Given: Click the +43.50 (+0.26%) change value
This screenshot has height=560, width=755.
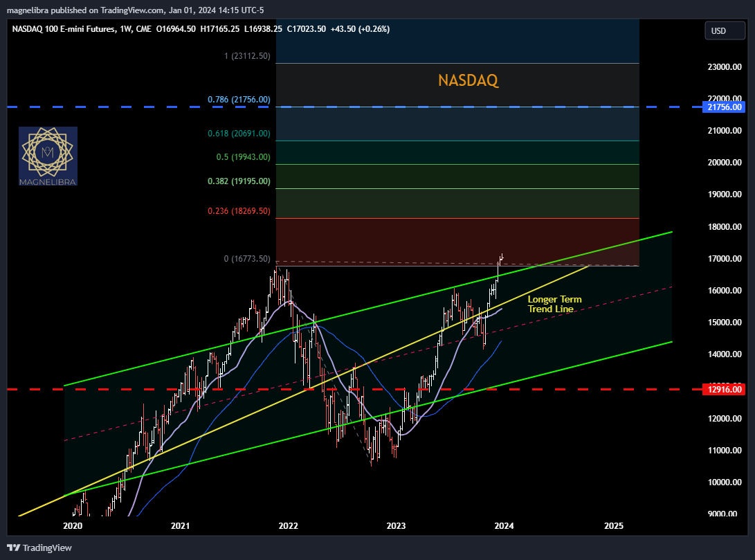Looking at the screenshot, I should 360,29.
